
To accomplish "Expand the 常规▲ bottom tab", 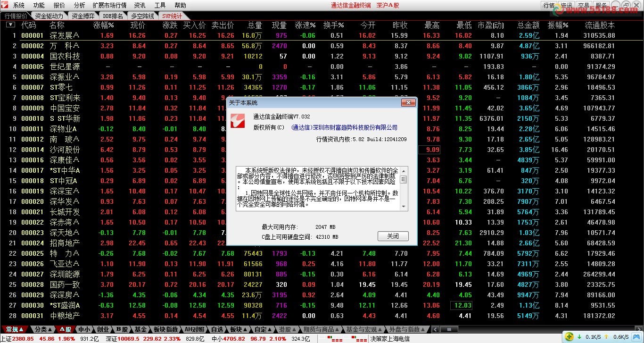I will coord(15,329).
